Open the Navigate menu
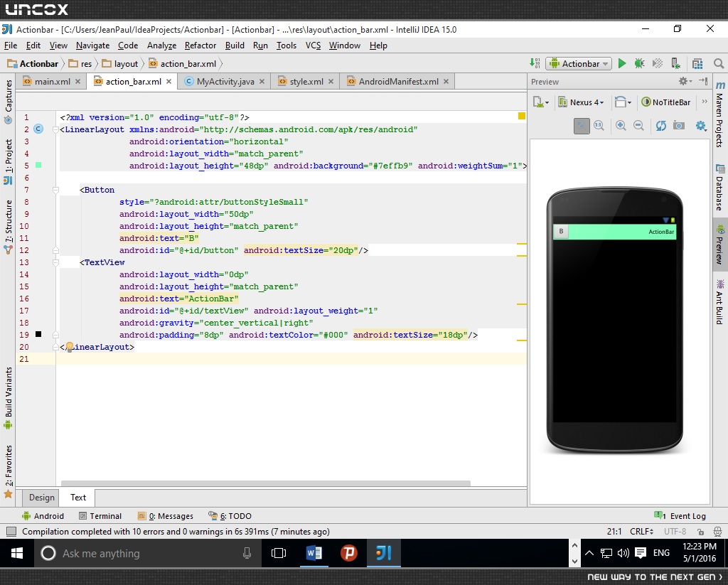Viewport: 728px width, 585px height. tap(93, 45)
